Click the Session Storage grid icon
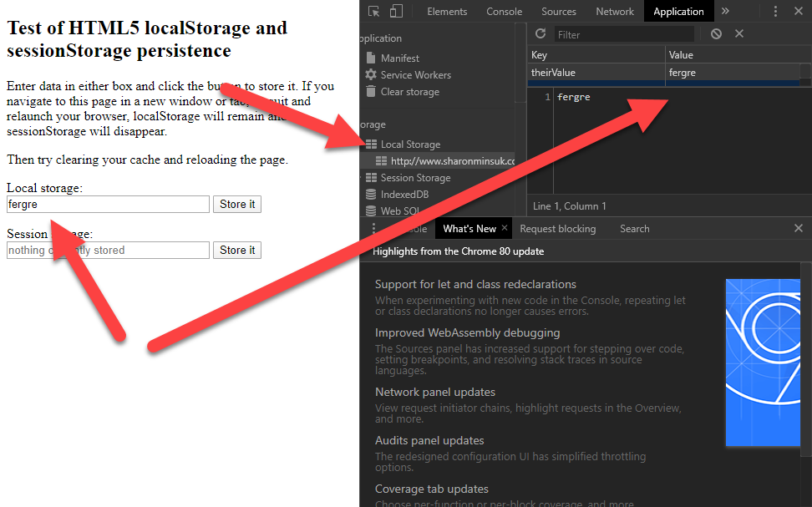 (371, 178)
